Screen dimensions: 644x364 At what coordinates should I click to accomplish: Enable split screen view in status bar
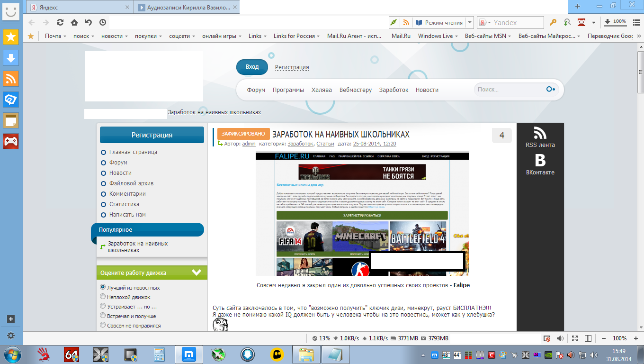tap(588, 338)
